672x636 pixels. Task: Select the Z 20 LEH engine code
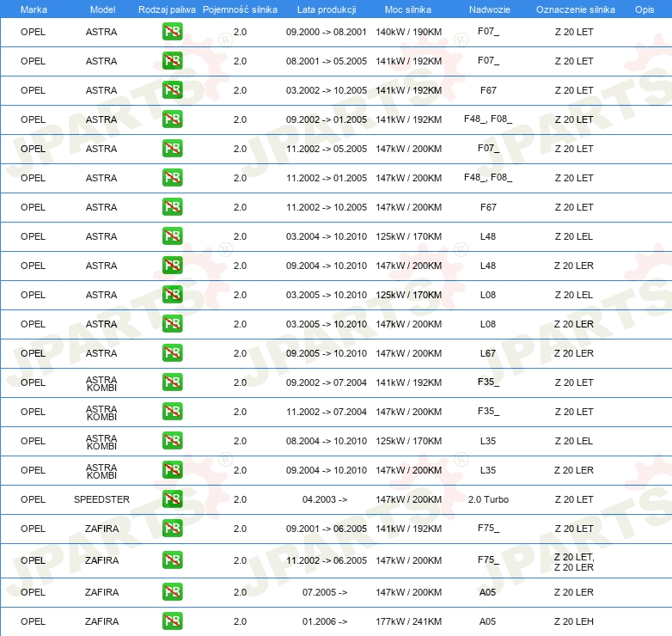click(574, 621)
